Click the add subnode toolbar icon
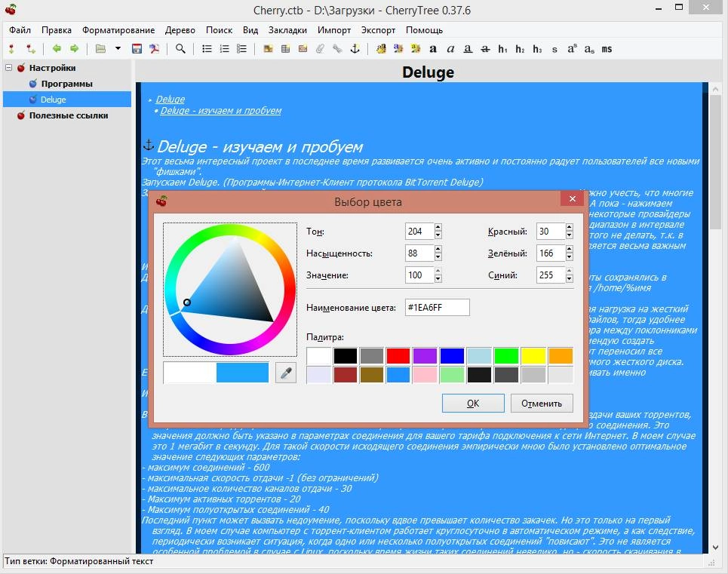 point(31,49)
